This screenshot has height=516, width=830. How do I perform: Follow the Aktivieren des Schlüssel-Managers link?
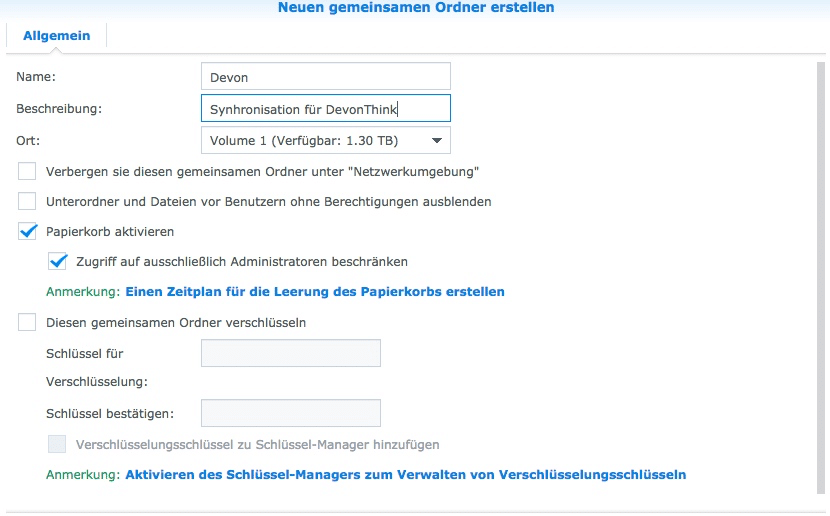[x=405, y=474]
